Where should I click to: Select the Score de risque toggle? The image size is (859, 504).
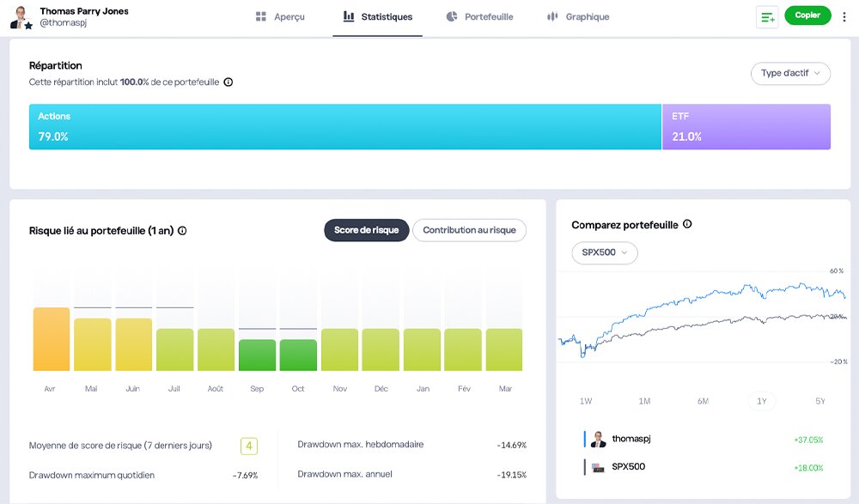click(367, 230)
